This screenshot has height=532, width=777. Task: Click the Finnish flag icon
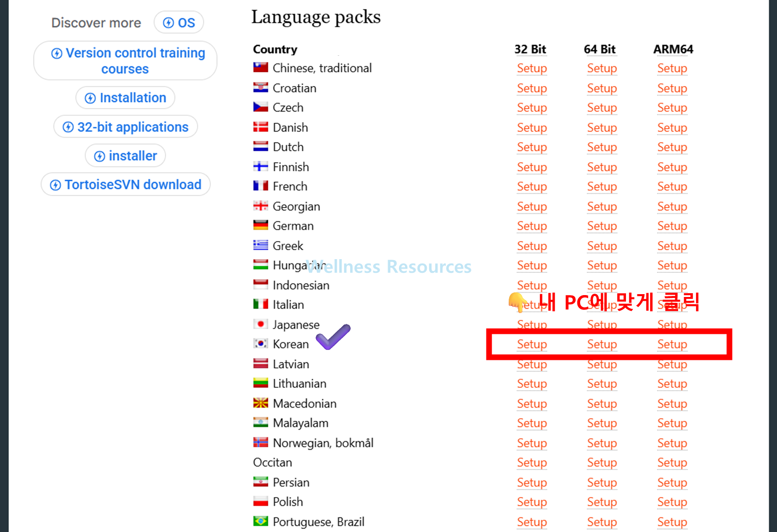coord(260,166)
